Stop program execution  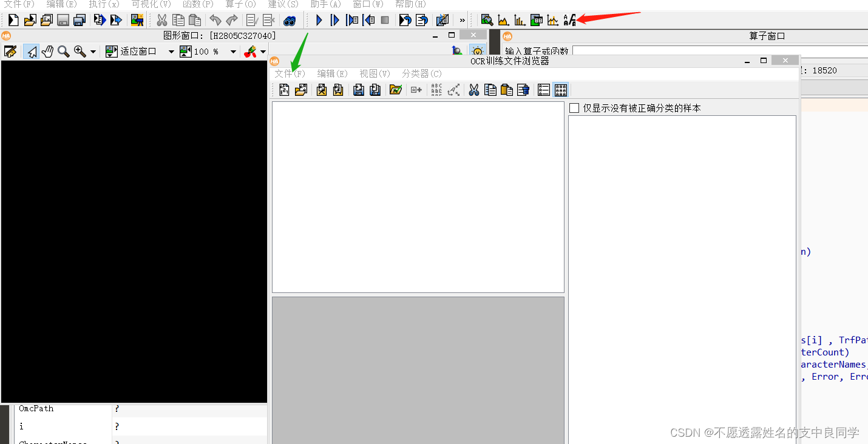[385, 20]
